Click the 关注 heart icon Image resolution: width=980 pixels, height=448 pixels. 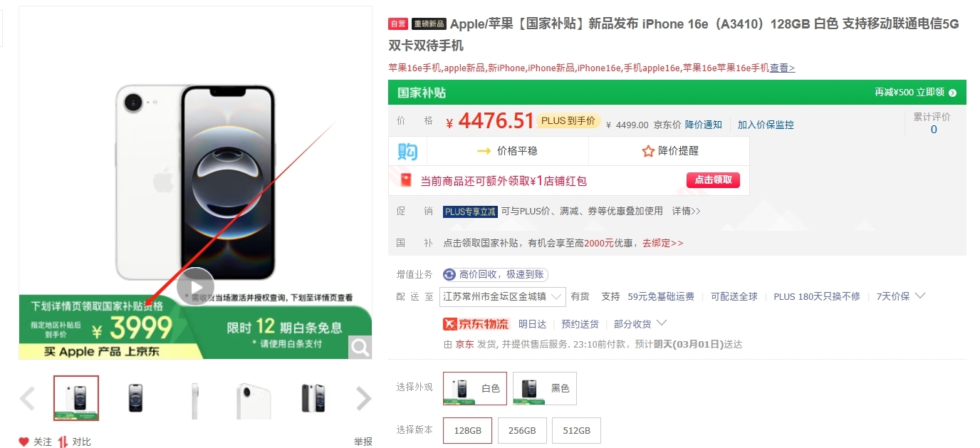[x=24, y=442]
